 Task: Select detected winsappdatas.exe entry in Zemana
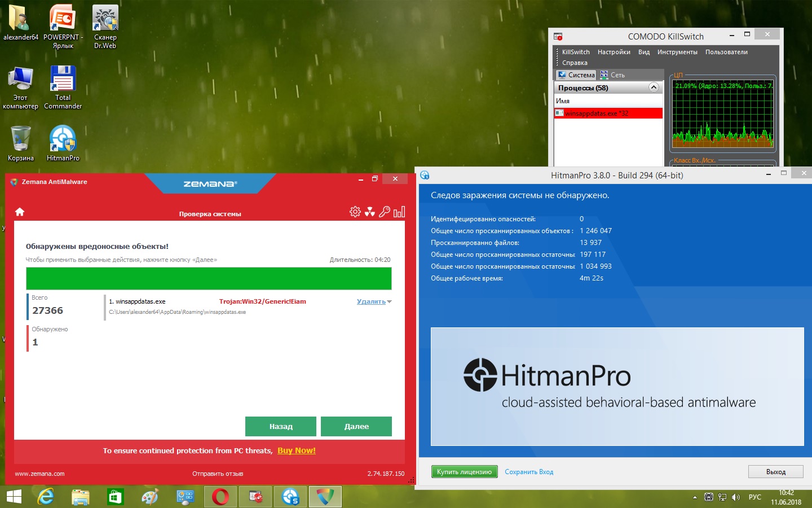(x=248, y=306)
